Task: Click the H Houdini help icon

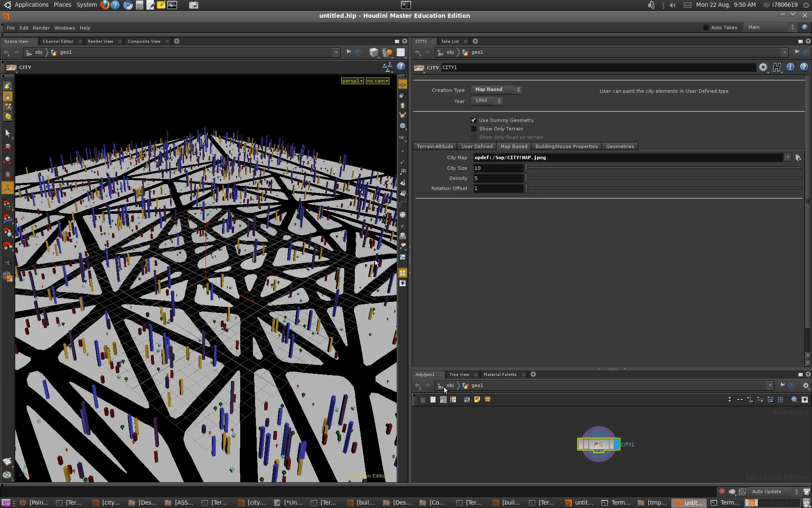Action: click(x=777, y=67)
